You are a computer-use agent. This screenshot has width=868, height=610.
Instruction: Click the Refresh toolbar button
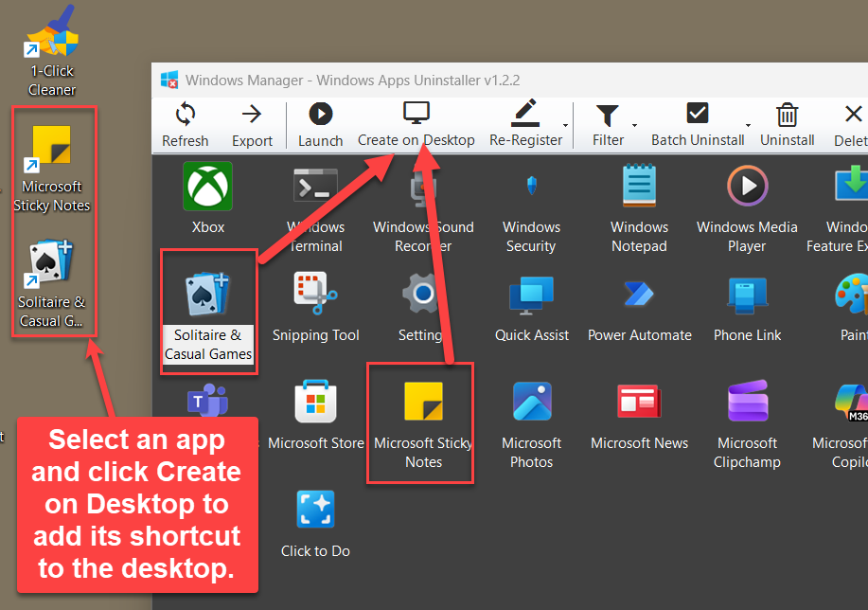185,125
